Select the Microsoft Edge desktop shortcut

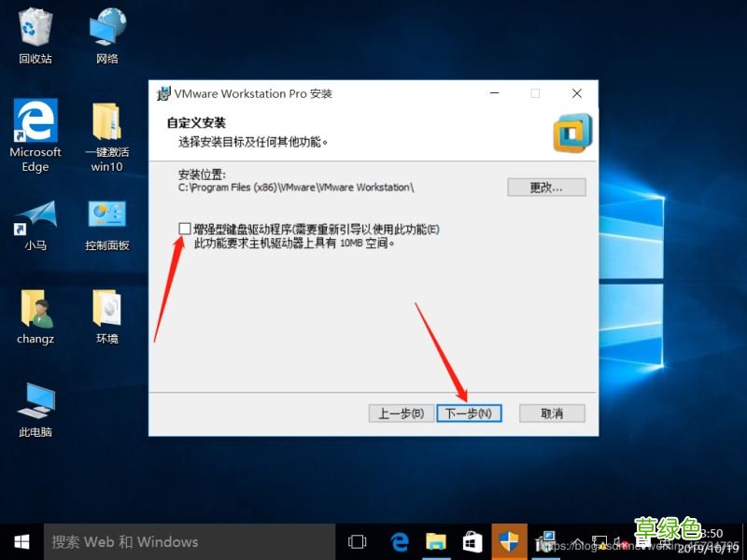35,135
